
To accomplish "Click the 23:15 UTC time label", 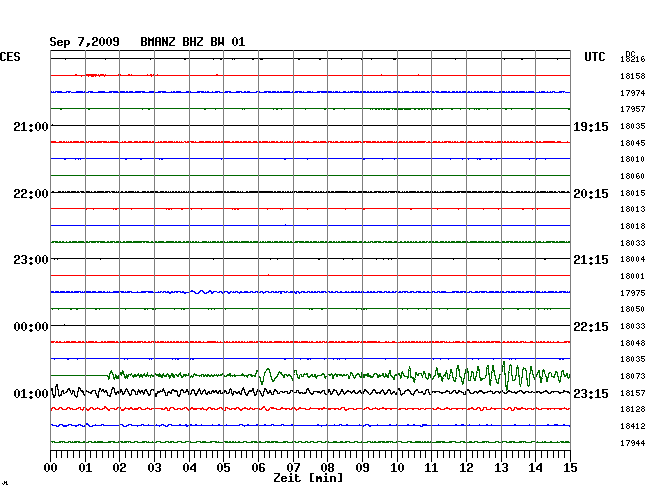I will point(591,393).
